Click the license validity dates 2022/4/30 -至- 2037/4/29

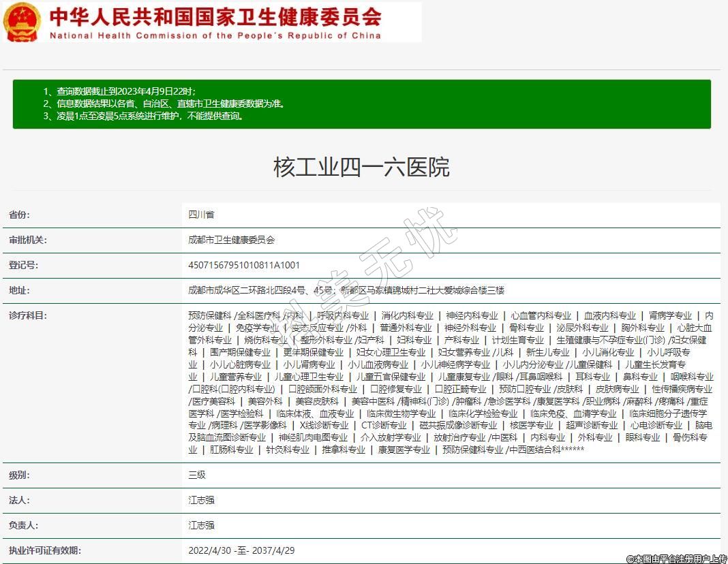241,550
